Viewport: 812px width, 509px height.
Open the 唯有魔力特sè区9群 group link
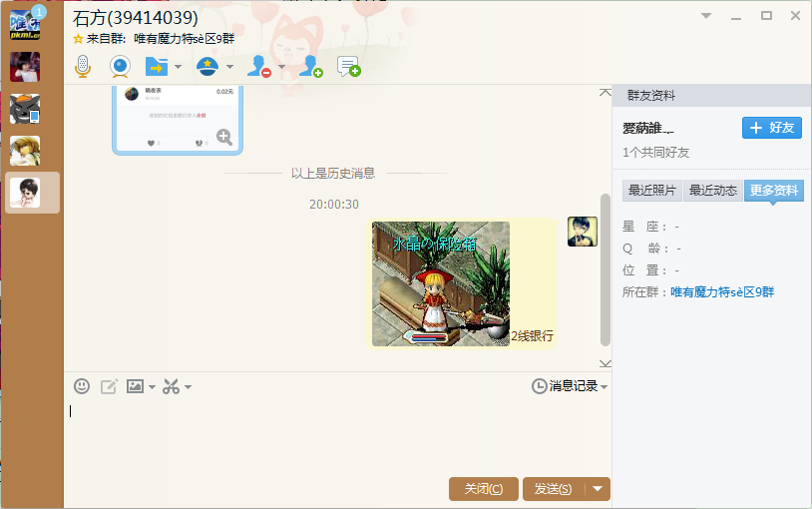(x=722, y=292)
